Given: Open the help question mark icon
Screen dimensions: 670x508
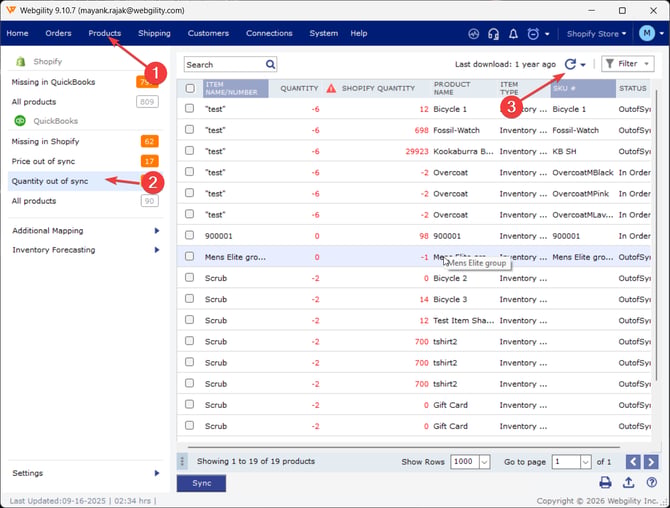Looking at the screenshot, I should point(652,482).
